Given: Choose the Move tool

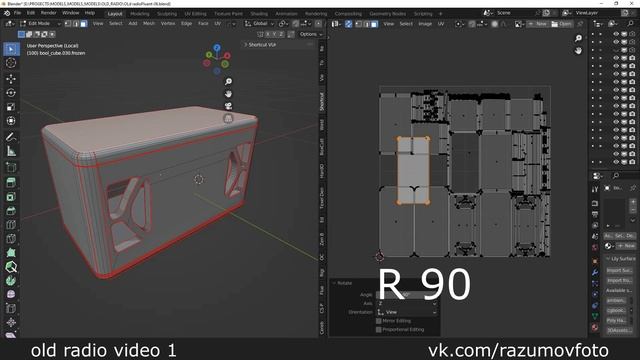Looking at the screenshot, I should tap(11, 78).
